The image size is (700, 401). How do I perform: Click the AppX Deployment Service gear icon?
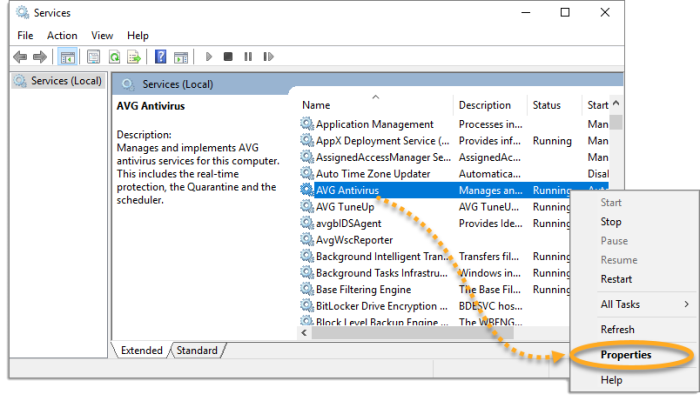(307, 140)
